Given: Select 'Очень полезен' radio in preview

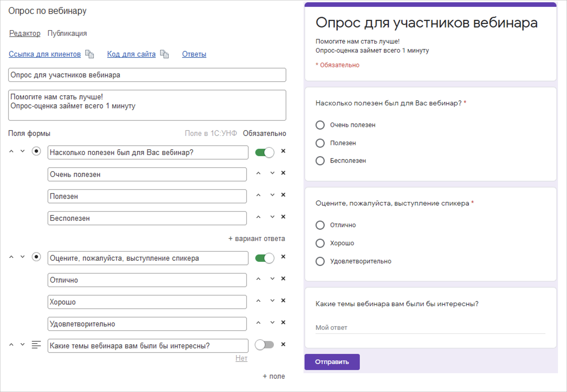Looking at the screenshot, I should pyautogui.click(x=320, y=125).
